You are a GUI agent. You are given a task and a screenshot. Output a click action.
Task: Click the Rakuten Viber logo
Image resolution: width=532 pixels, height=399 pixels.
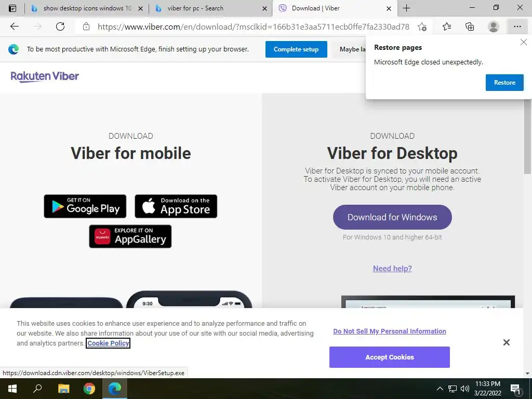[x=45, y=76]
